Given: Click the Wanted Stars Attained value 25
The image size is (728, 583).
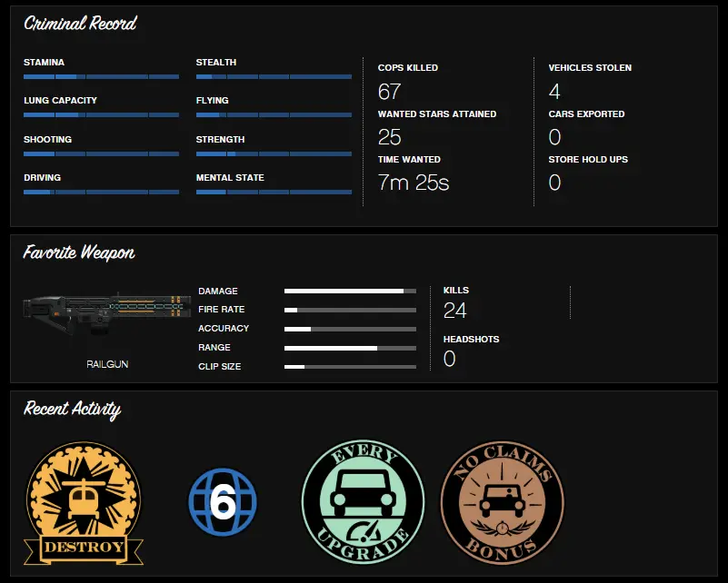Looking at the screenshot, I should pyautogui.click(x=389, y=137).
